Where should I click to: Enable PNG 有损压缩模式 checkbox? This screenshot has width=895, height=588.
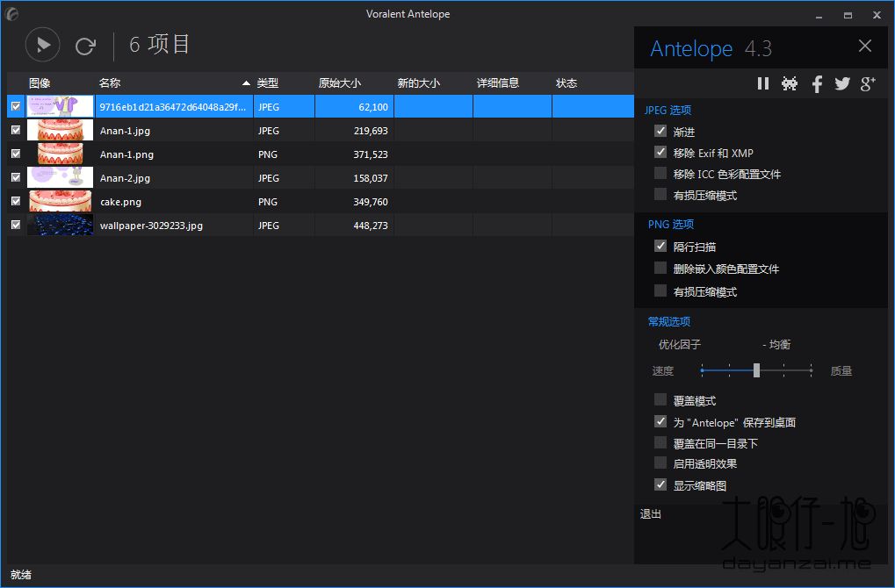tap(660, 290)
